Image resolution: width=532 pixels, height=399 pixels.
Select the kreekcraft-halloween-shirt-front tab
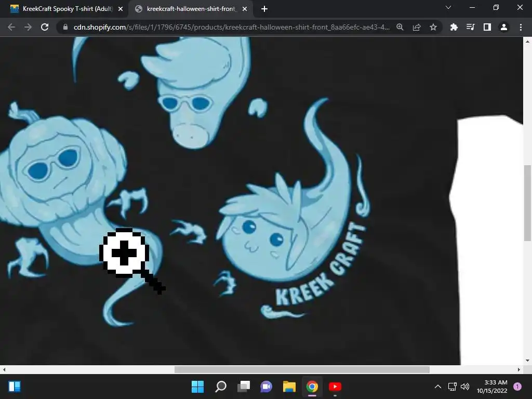tap(191, 9)
